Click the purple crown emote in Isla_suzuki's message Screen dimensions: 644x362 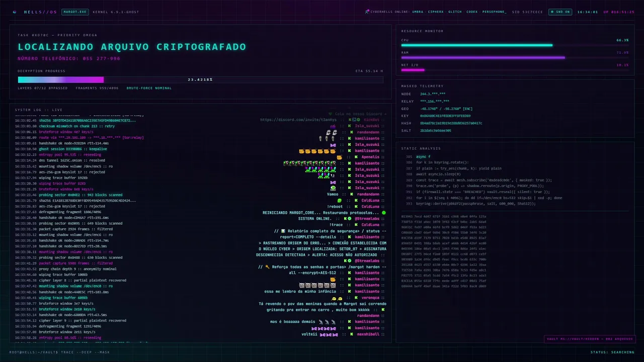coord(333,126)
